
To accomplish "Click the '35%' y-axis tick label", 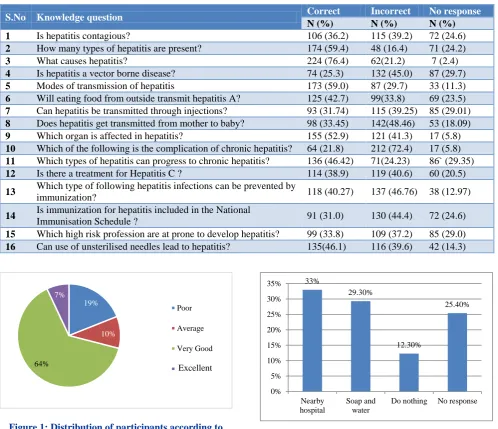I will 274,284.
